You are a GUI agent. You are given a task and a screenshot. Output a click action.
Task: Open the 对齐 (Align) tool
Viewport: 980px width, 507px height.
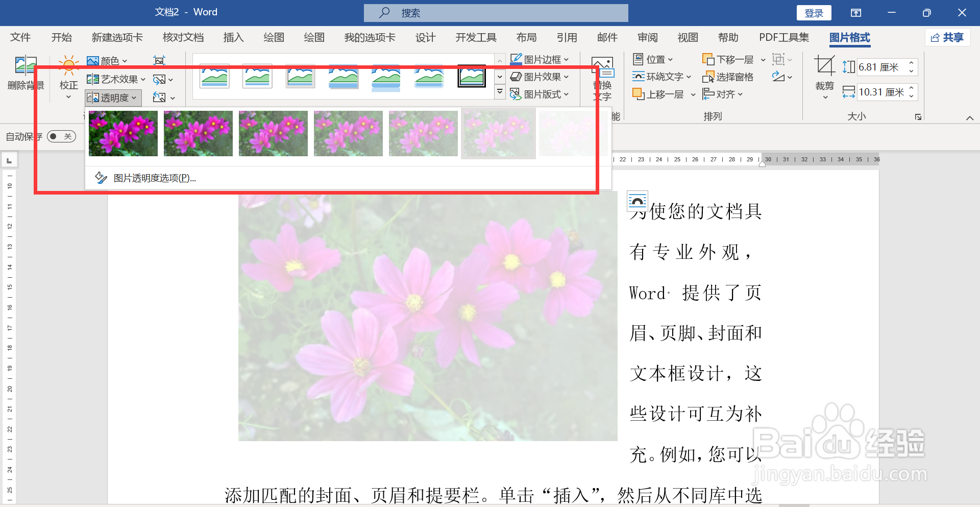coord(722,94)
